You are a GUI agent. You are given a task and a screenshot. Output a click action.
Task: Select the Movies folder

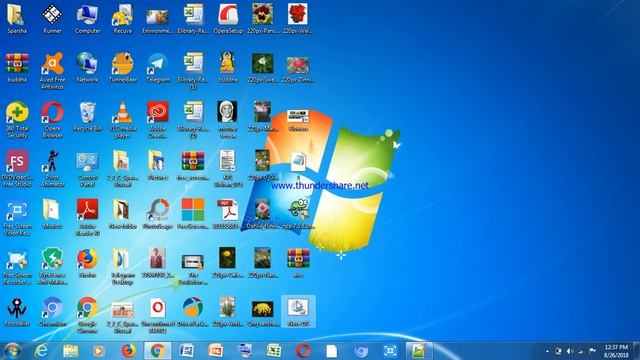(x=52, y=214)
